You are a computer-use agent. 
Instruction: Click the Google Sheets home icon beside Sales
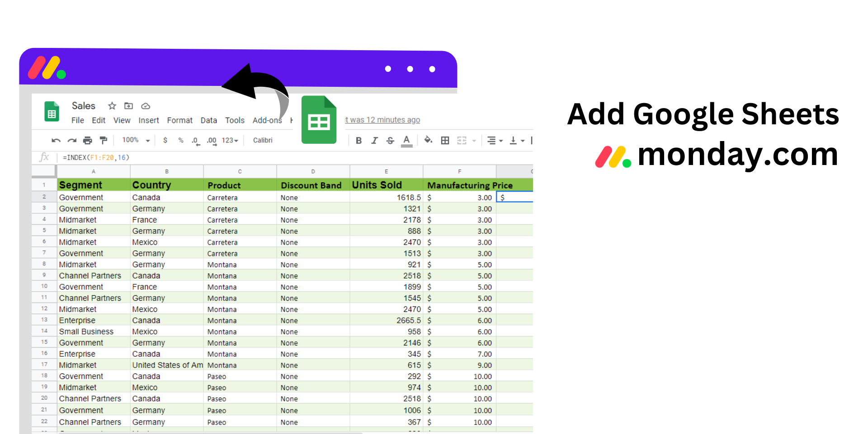click(x=52, y=111)
